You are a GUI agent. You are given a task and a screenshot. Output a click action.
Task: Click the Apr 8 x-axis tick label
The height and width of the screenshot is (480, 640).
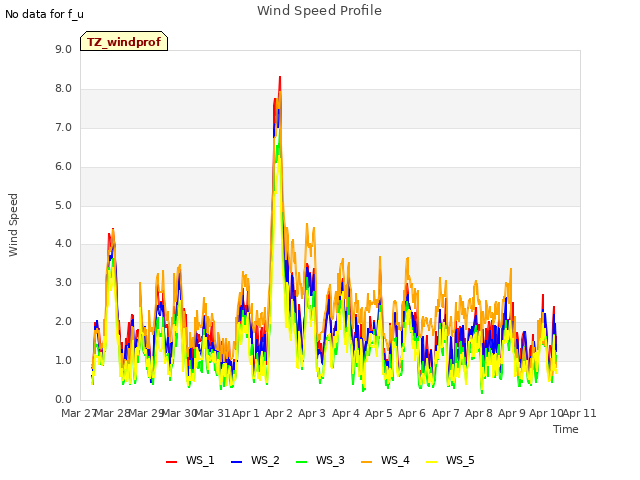(479, 413)
